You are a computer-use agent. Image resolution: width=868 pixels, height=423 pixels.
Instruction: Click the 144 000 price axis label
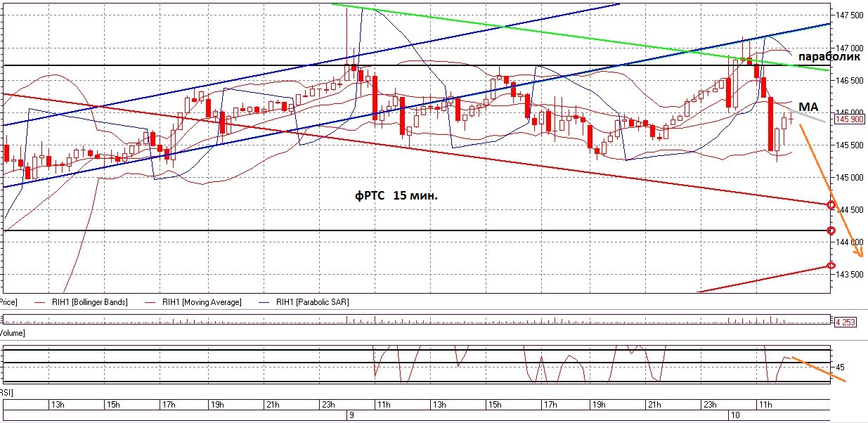tap(848, 242)
